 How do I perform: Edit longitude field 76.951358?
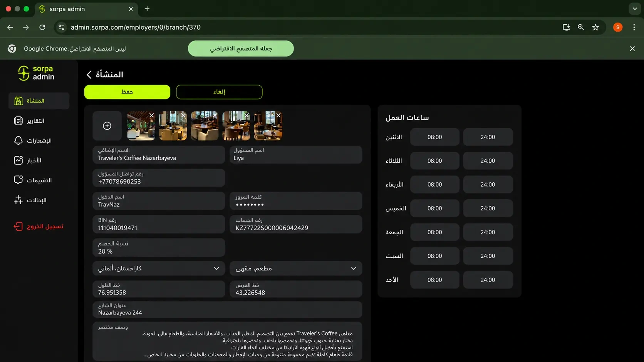click(x=159, y=289)
